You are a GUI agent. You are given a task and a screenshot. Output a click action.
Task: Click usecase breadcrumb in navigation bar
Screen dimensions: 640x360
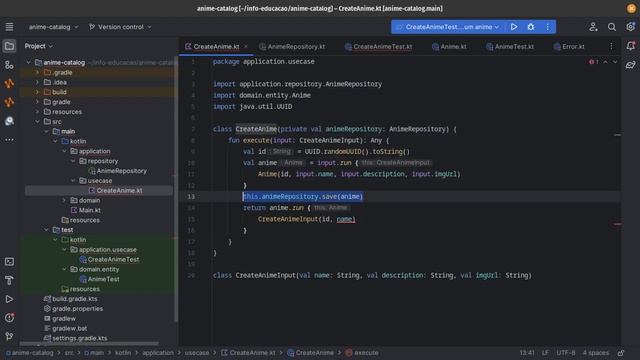pyautogui.click(x=197, y=353)
